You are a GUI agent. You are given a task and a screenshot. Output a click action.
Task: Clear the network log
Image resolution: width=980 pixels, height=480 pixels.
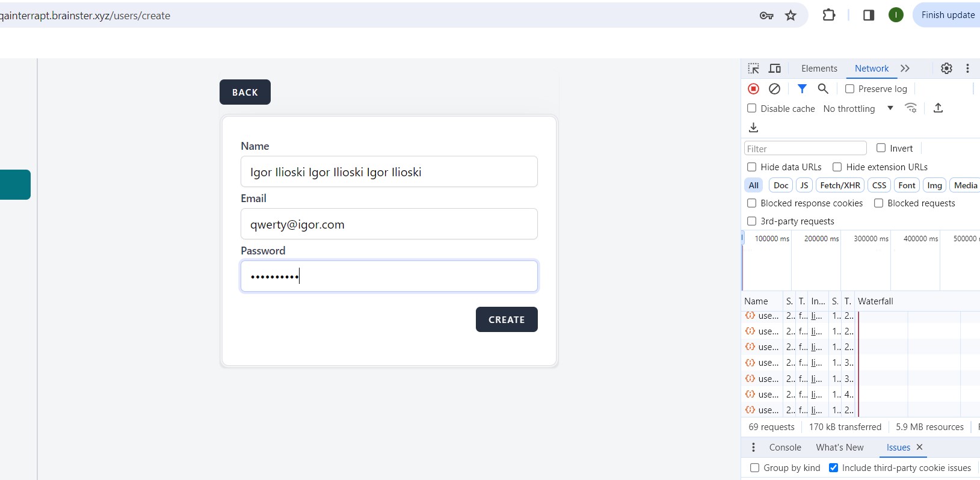click(775, 89)
